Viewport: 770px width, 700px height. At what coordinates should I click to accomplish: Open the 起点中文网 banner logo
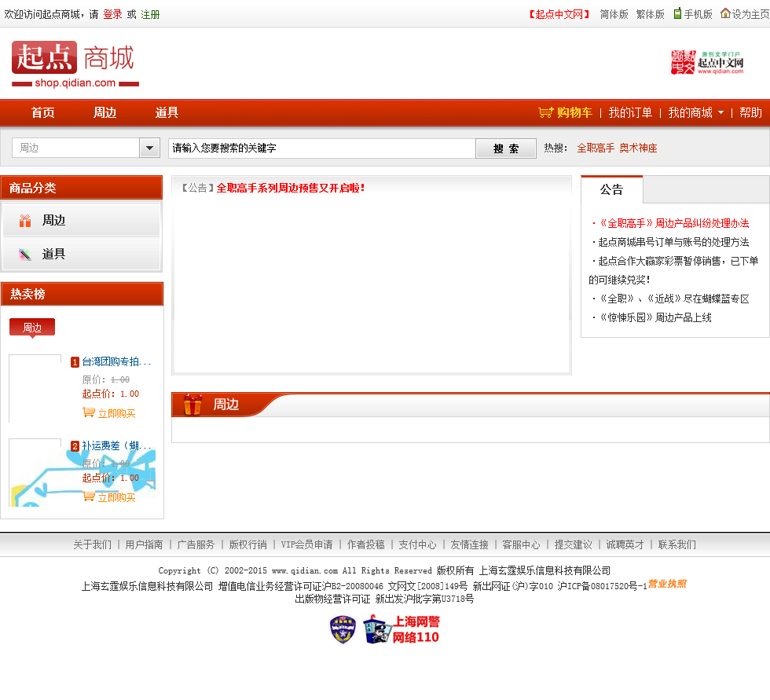pyautogui.click(x=707, y=62)
